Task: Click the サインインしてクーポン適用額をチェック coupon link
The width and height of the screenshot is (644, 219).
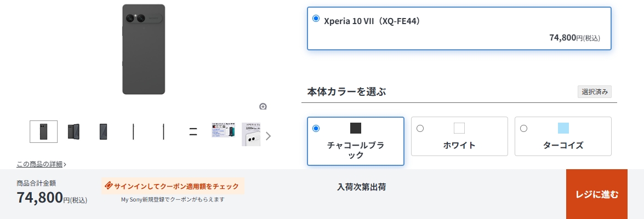Action: [x=176, y=186]
